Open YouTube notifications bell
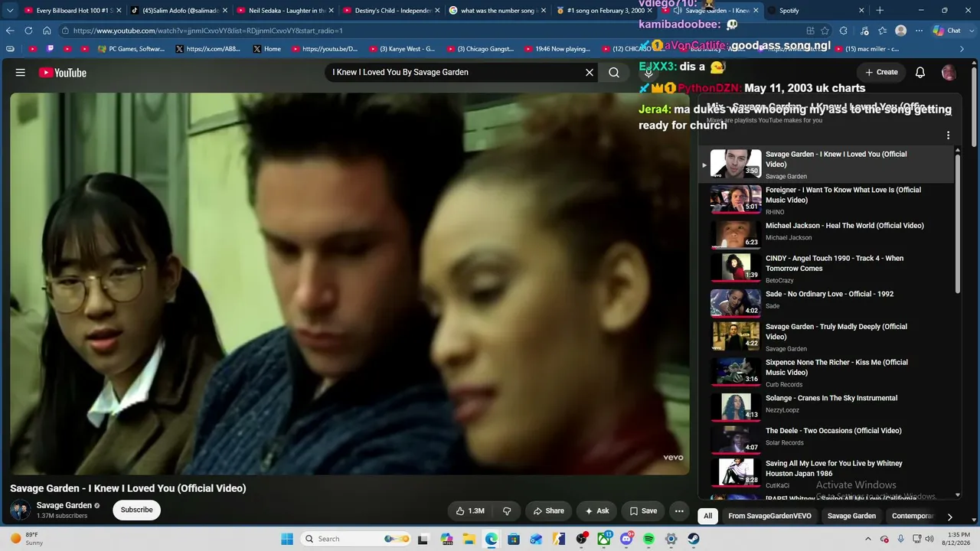 920,72
